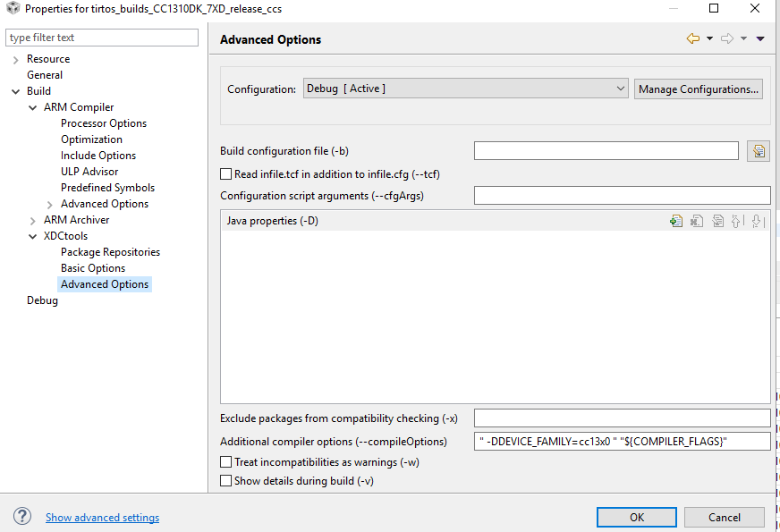Browse for build configuration file
The width and height of the screenshot is (780, 532).
click(759, 151)
